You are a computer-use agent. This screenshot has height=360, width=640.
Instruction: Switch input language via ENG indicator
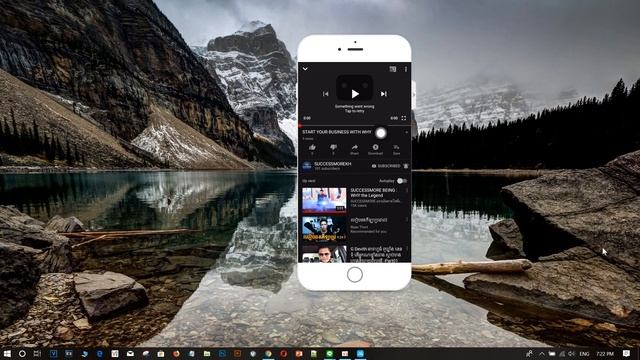[x=584, y=353]
